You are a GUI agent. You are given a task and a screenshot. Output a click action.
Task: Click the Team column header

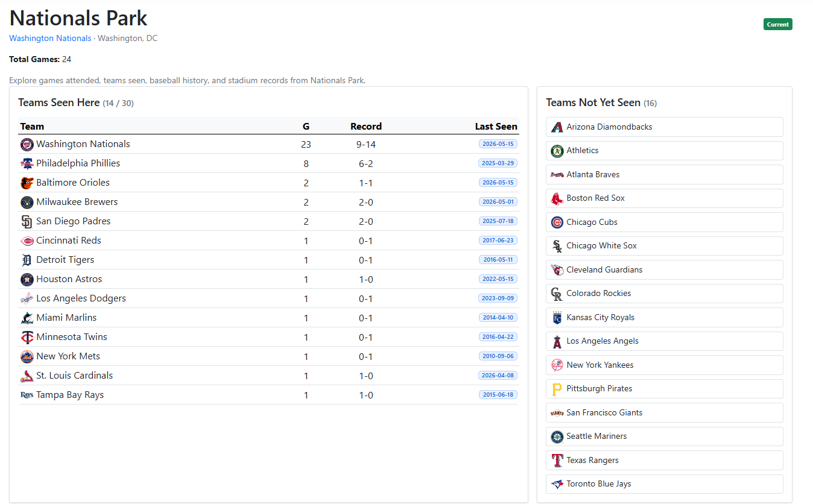pyautogui.click(x=32, y=127)
